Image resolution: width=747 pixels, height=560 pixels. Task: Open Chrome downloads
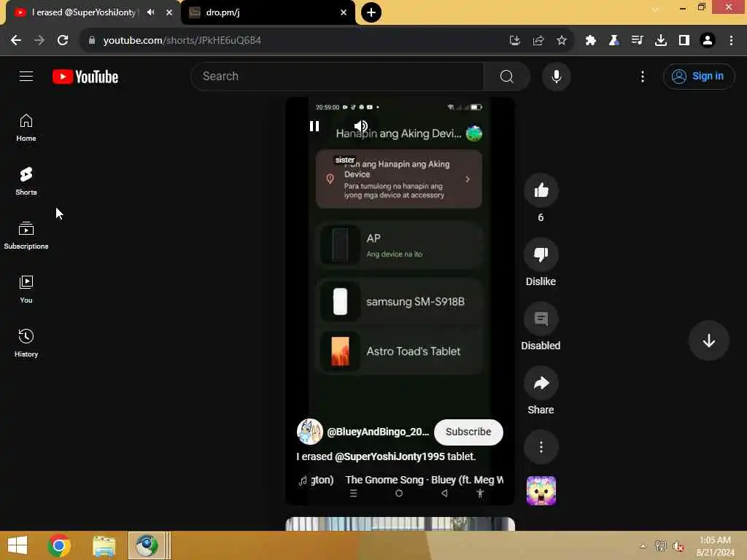(660, 40)
